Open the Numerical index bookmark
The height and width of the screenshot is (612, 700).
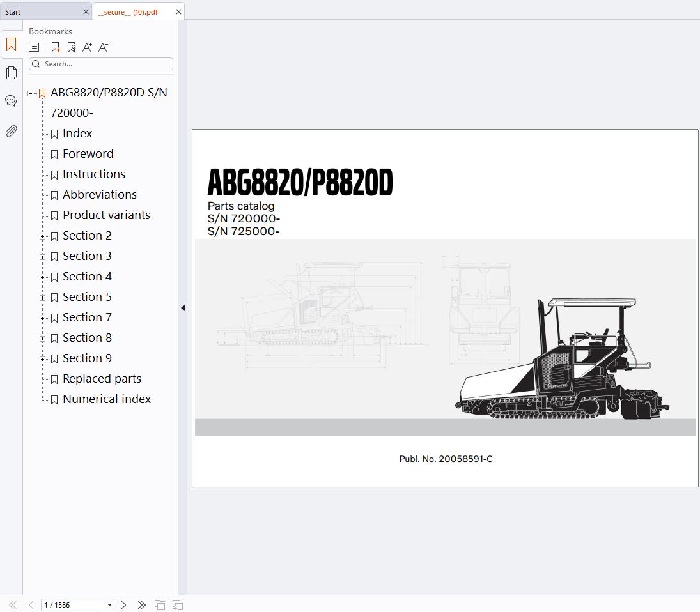[x=107, y=399]
